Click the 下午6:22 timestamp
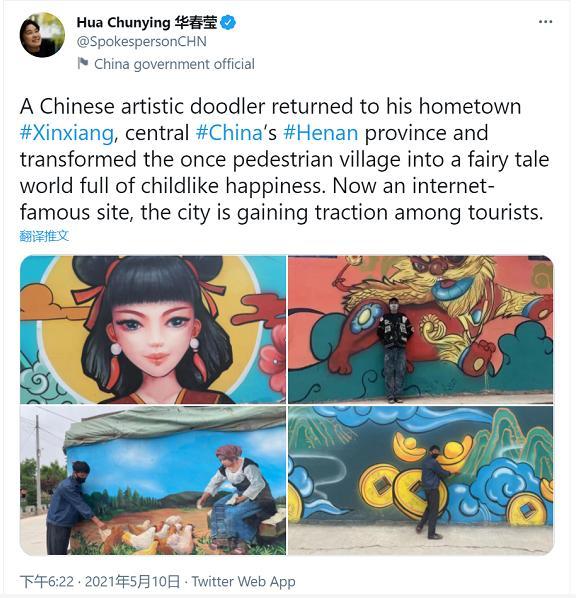The width and height of the screenshot is (576, 598). click(x=47, y=582)
